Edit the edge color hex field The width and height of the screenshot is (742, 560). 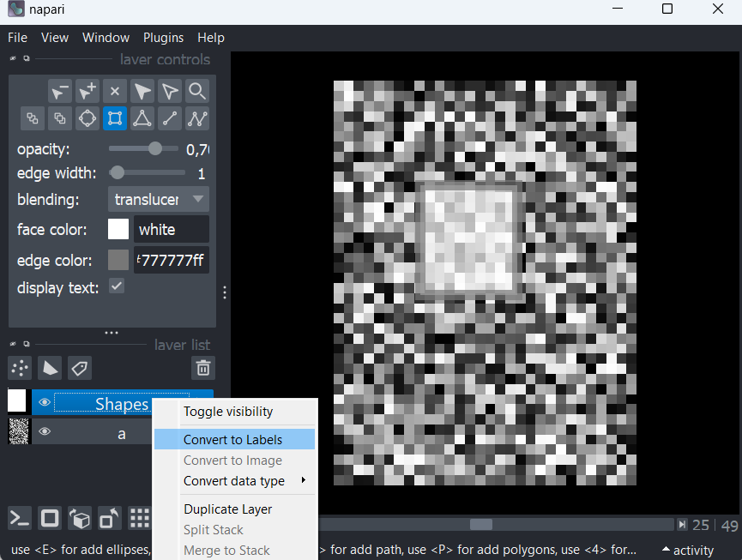172,260
